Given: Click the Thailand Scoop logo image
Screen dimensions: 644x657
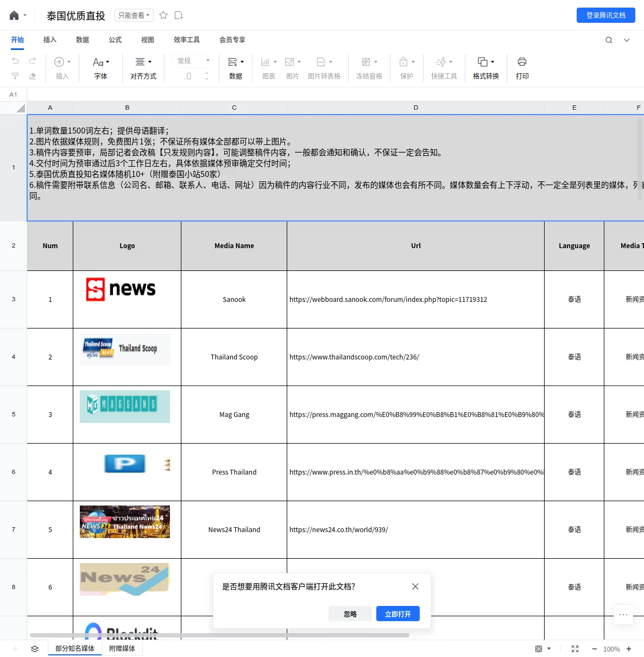Looking at the screenshot, I should [x=125, y=349].
